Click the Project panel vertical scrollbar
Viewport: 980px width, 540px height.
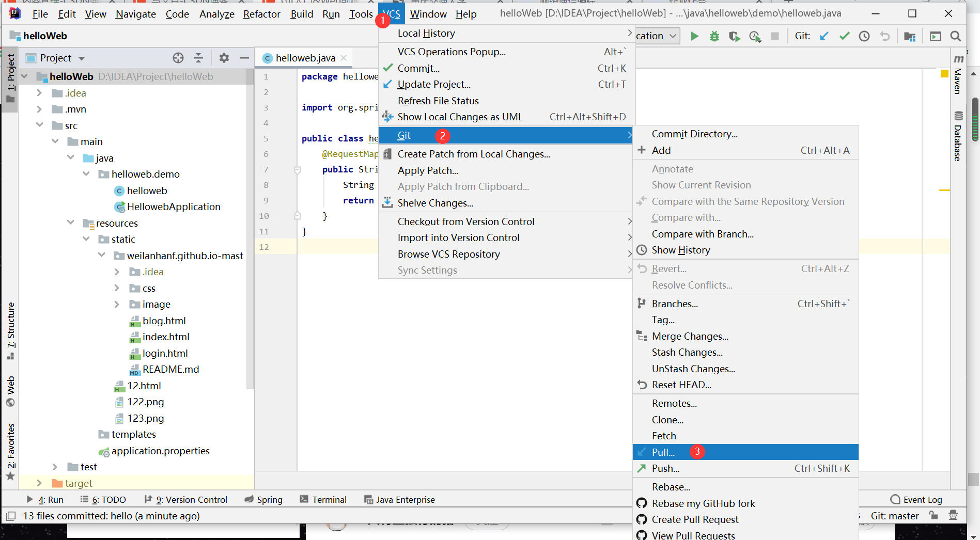click(x=250, y=230)
